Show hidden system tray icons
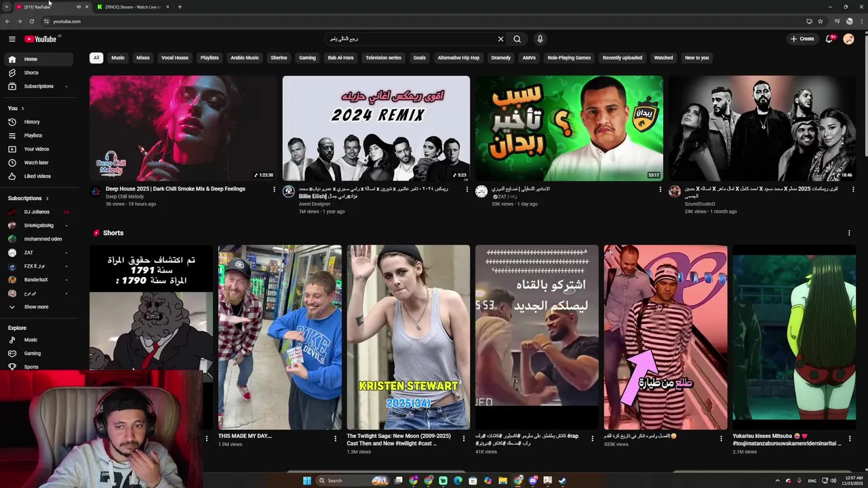The width and height of the screenshot is (868, 488). [x=778, y=481]
